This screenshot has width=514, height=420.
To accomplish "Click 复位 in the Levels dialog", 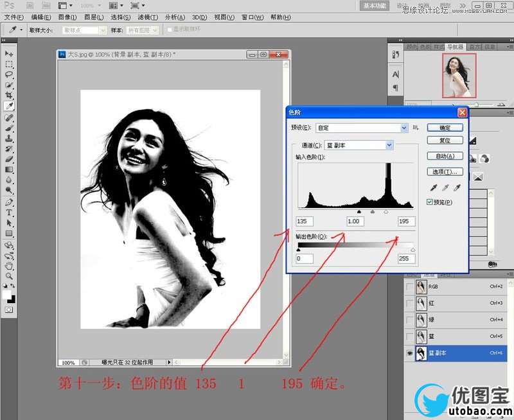I will point(445,140).
